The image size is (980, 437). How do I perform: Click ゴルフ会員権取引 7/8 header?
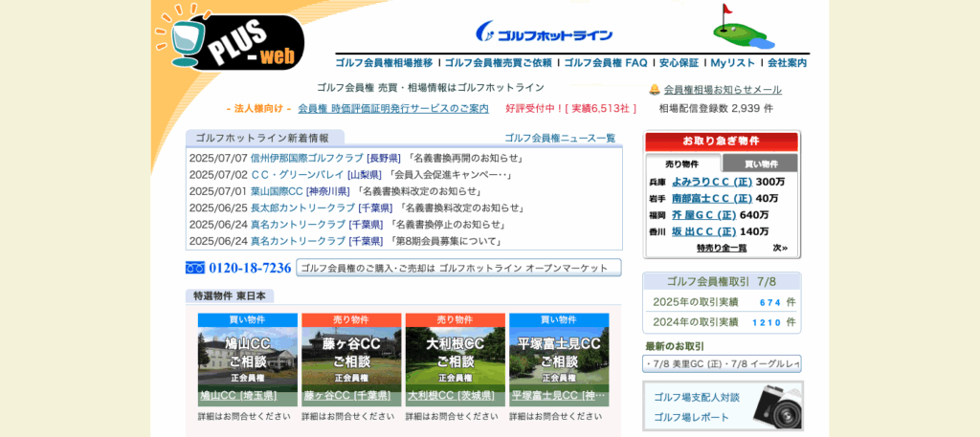click(722, 281)
